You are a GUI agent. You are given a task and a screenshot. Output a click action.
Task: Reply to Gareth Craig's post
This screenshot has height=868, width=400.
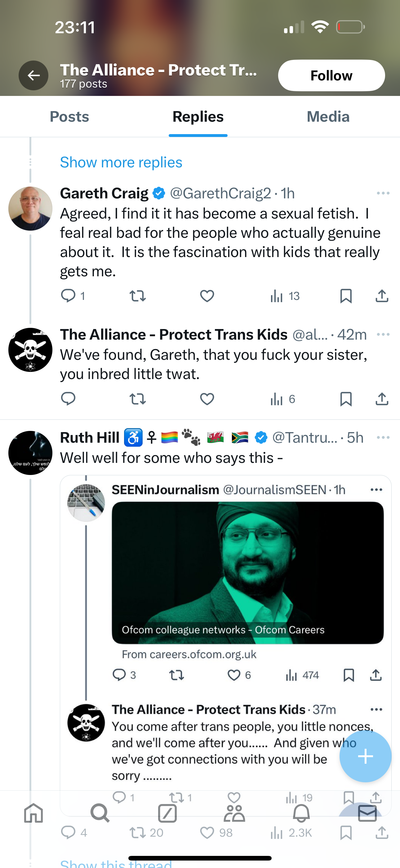coord(68,296)
